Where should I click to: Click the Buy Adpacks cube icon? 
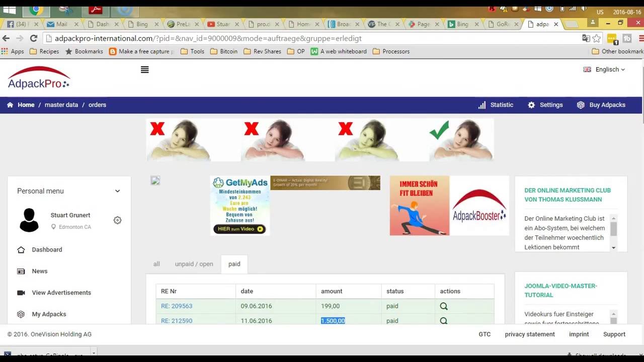581,105
